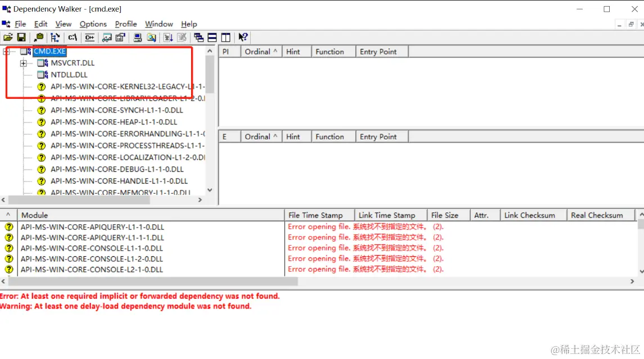Select API-MS-WIN-CORE-APIQUERY-L1-1-1.DLL module row
Screen dimensions: 644x359
click(x=92, y=238)
